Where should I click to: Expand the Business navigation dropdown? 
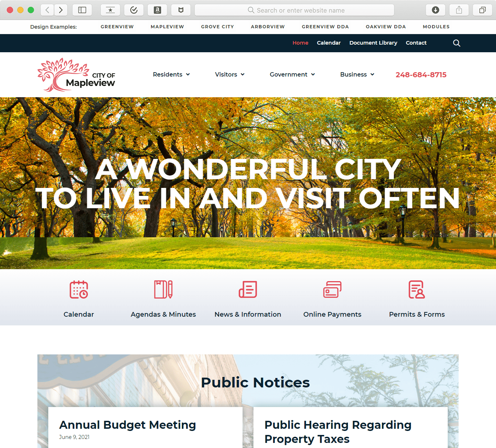point(357,74)
